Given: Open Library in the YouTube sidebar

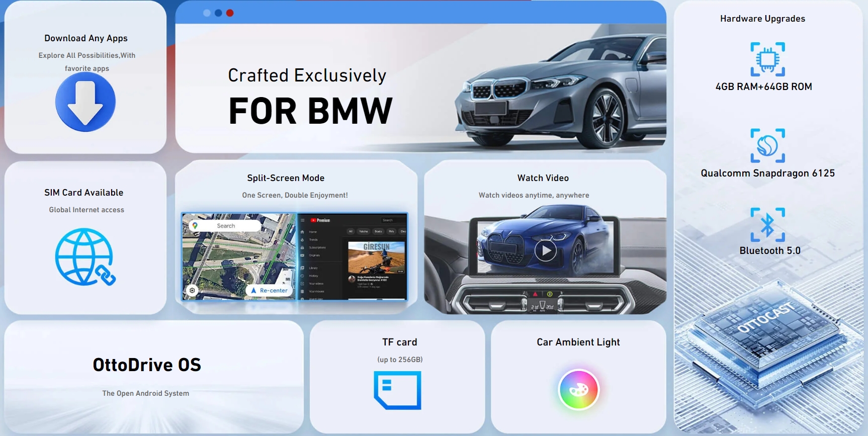Looking at the screenshot, I should 309,268.
